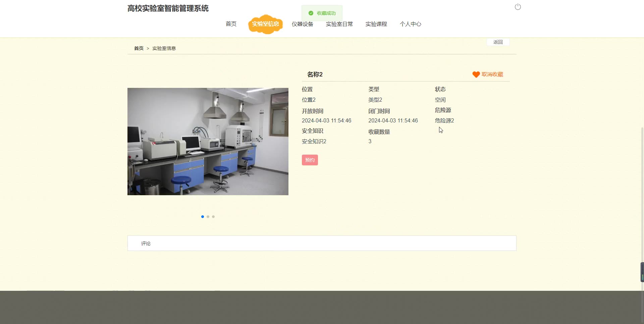Click the green checkmark in 收藏成功 toast
The image size is (644, 324).
(311, 13)
